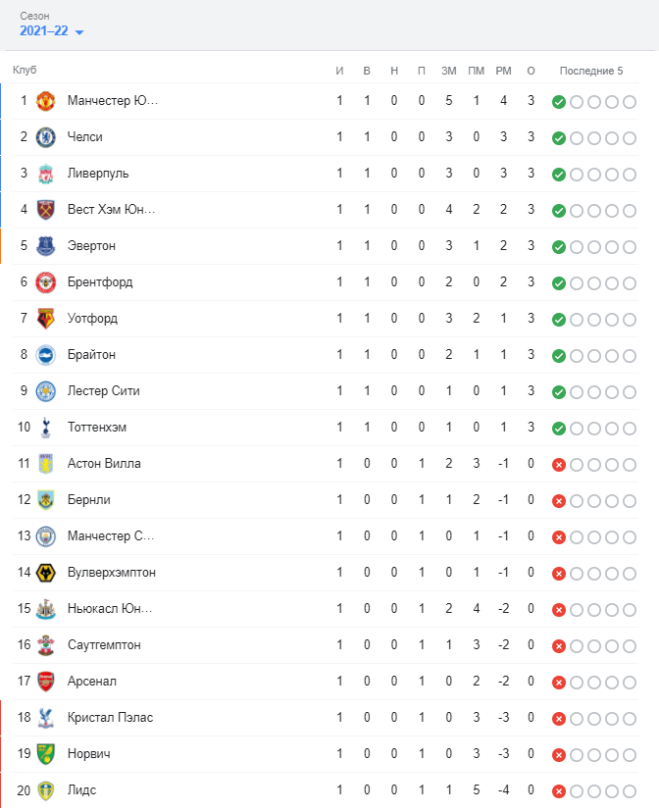This screenshot has height=812, width=659.
Task: Click the Everton club crest icon
Action: 46,246
